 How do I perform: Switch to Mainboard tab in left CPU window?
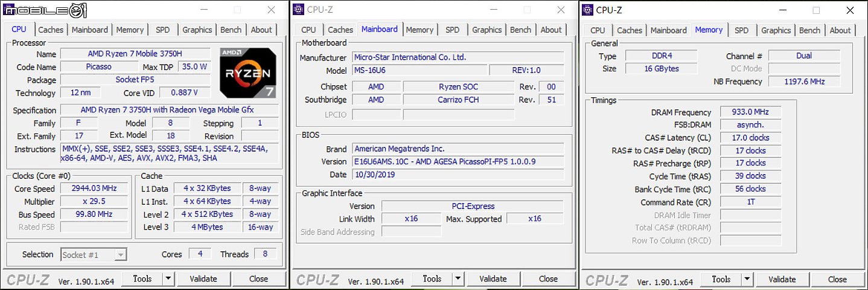pos(90,30)
